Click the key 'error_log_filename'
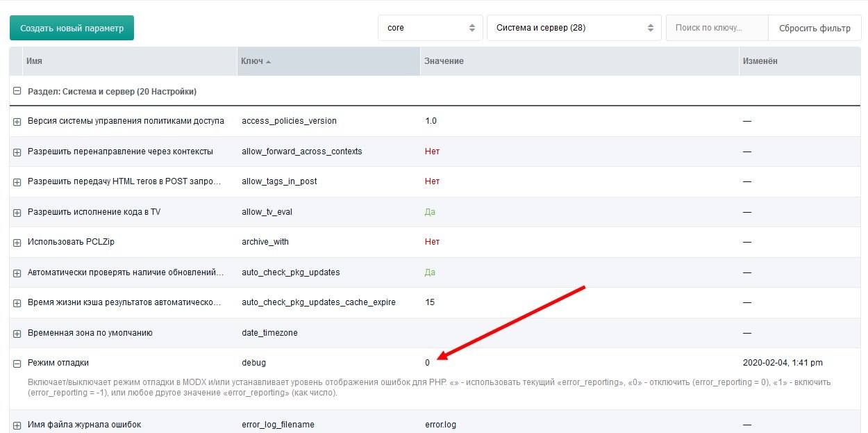Viewport: 868px width, 433px height. (278, 424)
